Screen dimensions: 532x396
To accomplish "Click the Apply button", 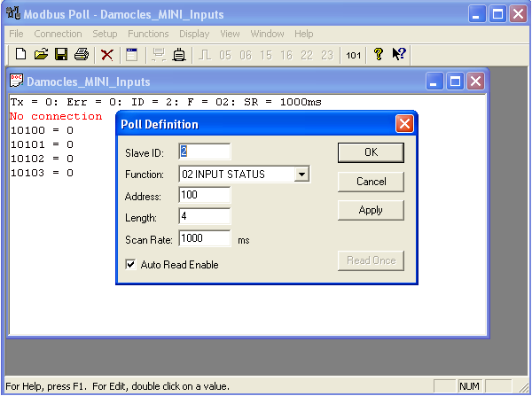I will pos(371,210).
